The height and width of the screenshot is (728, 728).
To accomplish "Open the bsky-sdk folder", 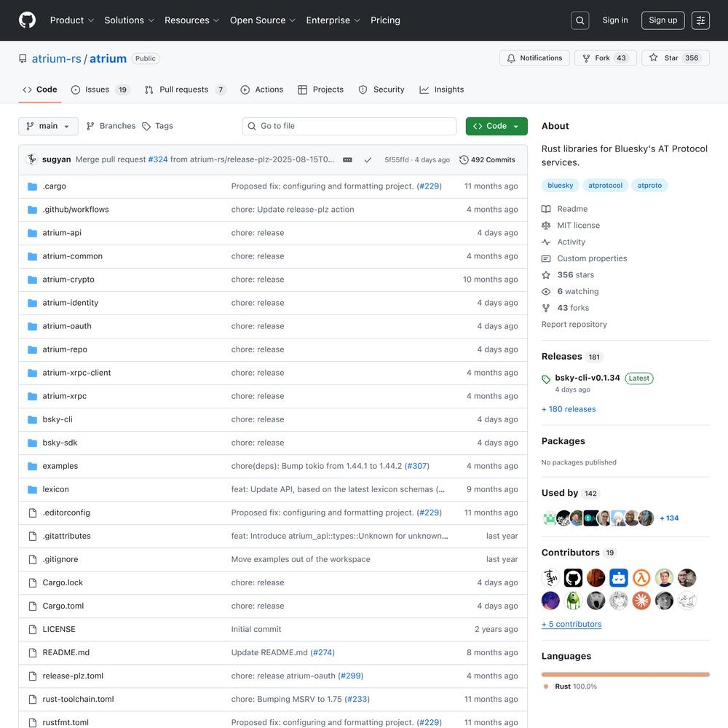I will point(60,443).
